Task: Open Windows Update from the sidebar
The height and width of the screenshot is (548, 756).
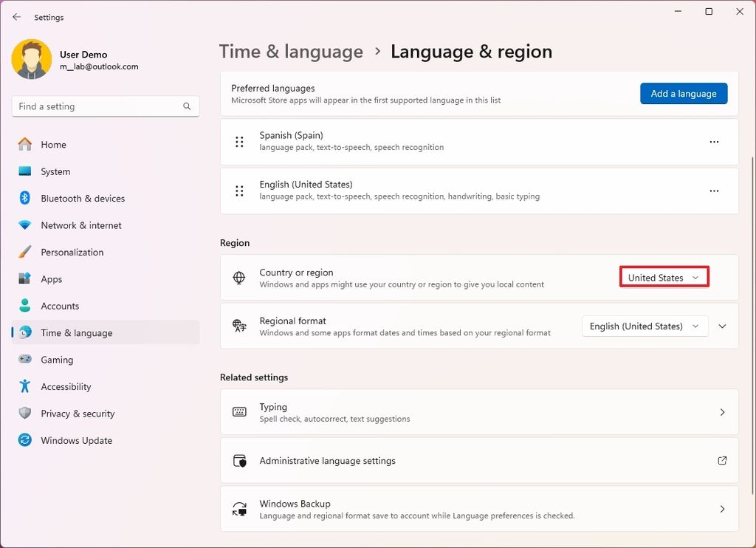Action: [23, 440]
